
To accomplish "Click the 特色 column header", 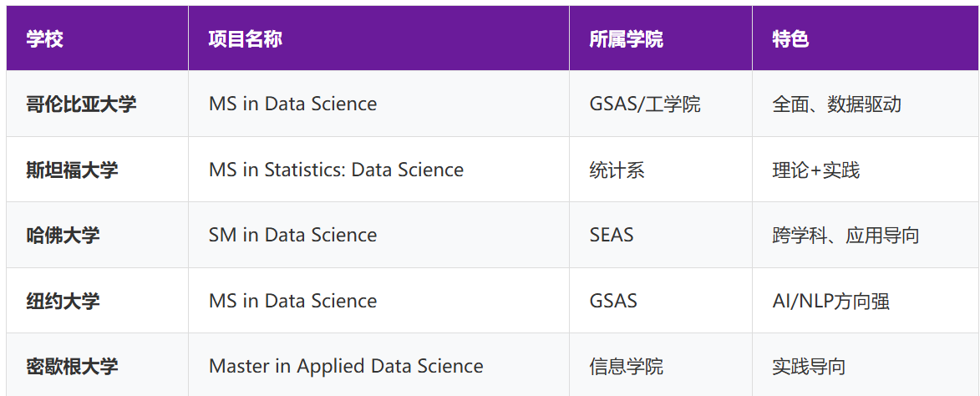I will point(790,39).
